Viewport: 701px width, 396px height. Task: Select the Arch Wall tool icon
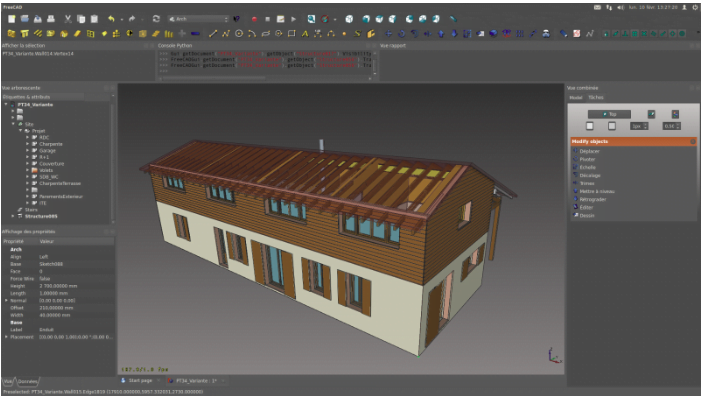12,34
